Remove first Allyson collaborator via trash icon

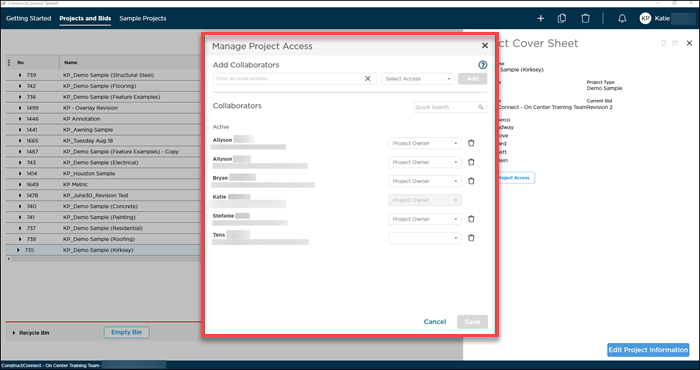pyautogui.click(x=471, y=143)
